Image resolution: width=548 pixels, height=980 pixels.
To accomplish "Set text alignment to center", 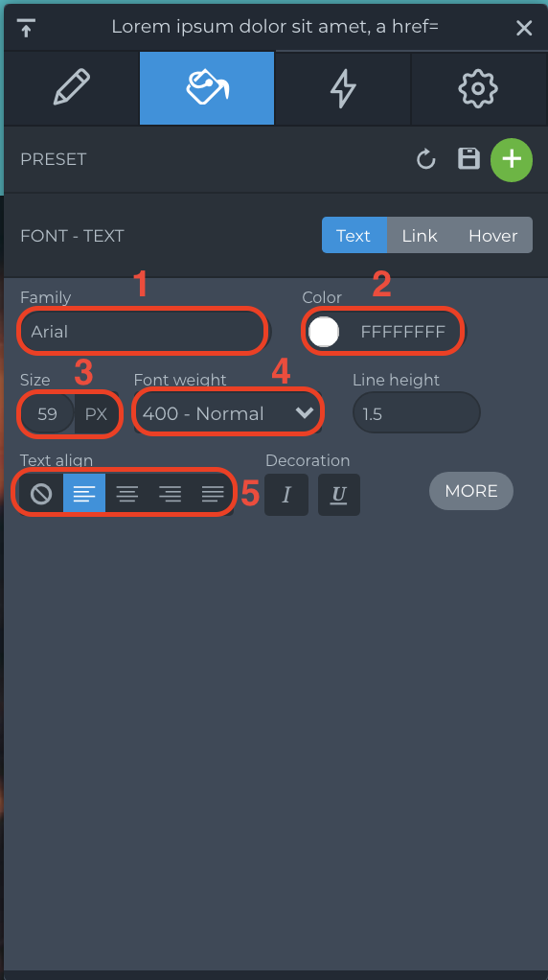I will 127,495.
